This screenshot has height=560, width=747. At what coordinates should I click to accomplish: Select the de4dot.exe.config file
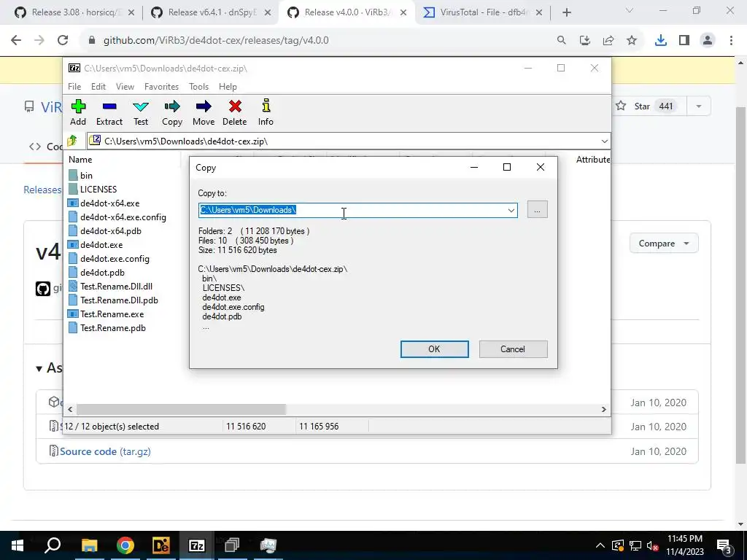click(x=109, y=259)
